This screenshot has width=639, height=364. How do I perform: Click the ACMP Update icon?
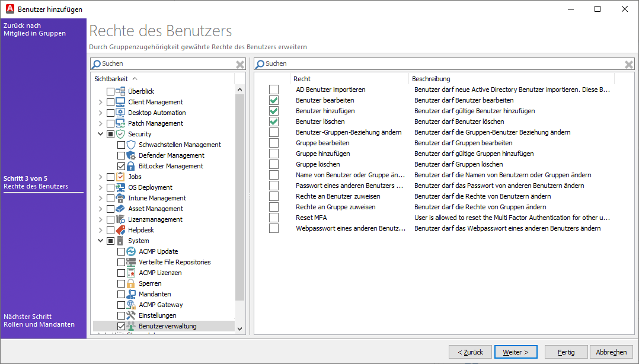[x=130, y=251]
